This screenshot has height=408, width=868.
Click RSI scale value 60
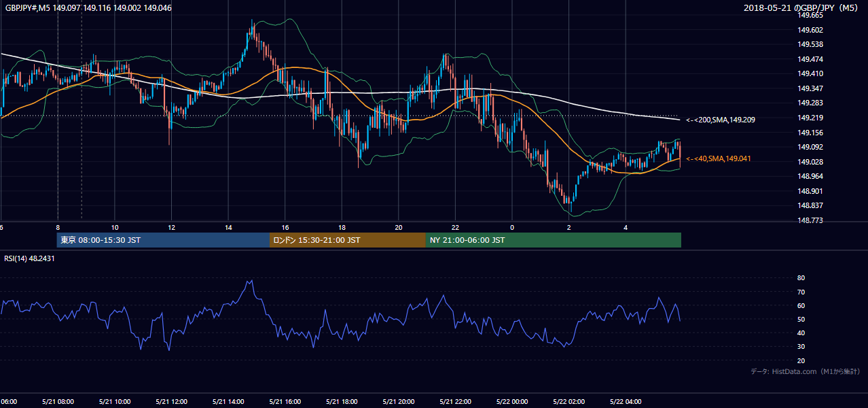pyautogui.click(x=801, y=306)
